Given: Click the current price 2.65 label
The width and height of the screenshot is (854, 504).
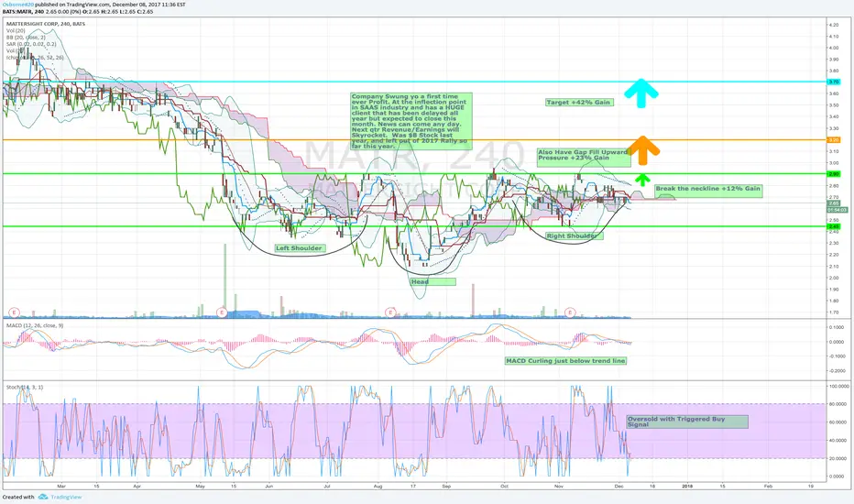Looking at the screenshot, I should coord(834,203).
